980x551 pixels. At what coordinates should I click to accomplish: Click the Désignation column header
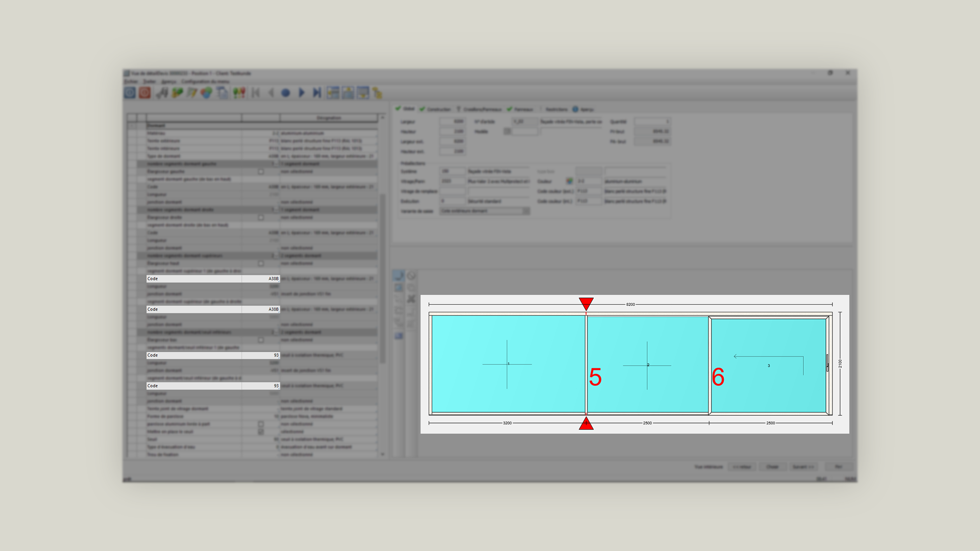pyautogui.click(x=329, y=118)
